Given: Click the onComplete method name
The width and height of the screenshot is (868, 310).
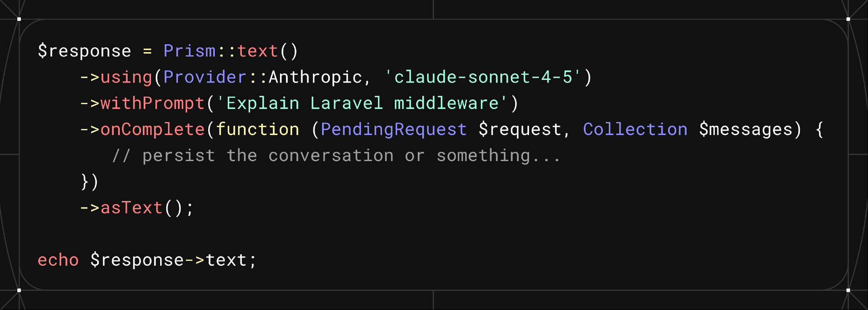Looking at the screenshot, I should click(152, 129).
